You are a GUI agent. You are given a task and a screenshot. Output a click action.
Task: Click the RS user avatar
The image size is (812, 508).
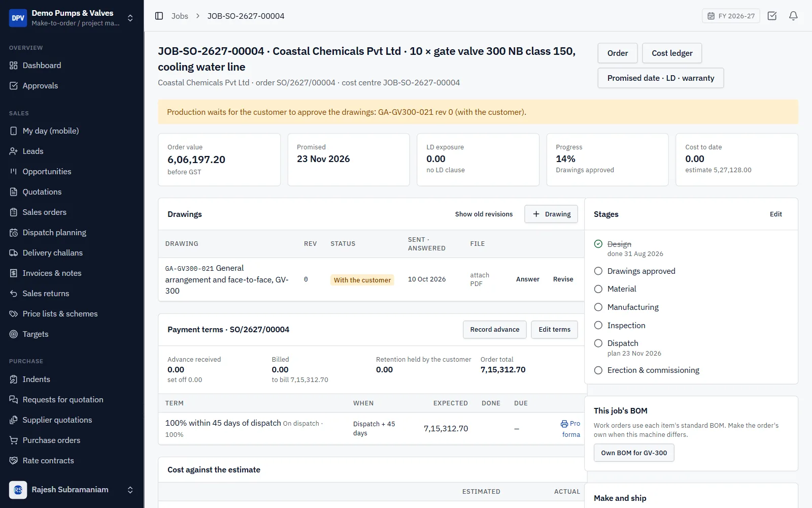coord(18,490)
